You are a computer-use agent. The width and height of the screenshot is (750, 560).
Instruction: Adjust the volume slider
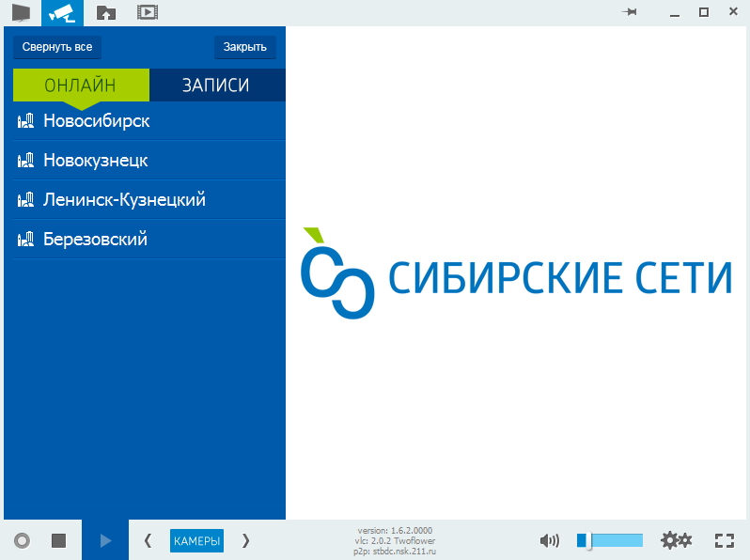click(x=610, y=540)
